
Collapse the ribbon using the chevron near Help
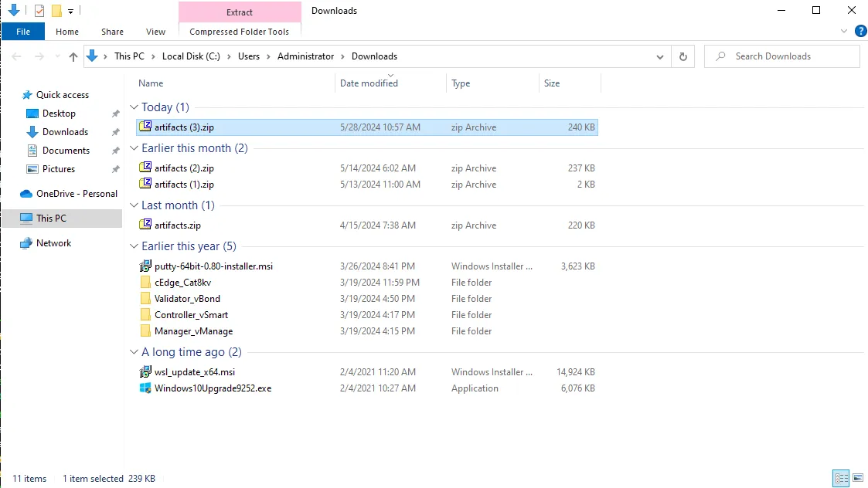(x=844, y=31)
